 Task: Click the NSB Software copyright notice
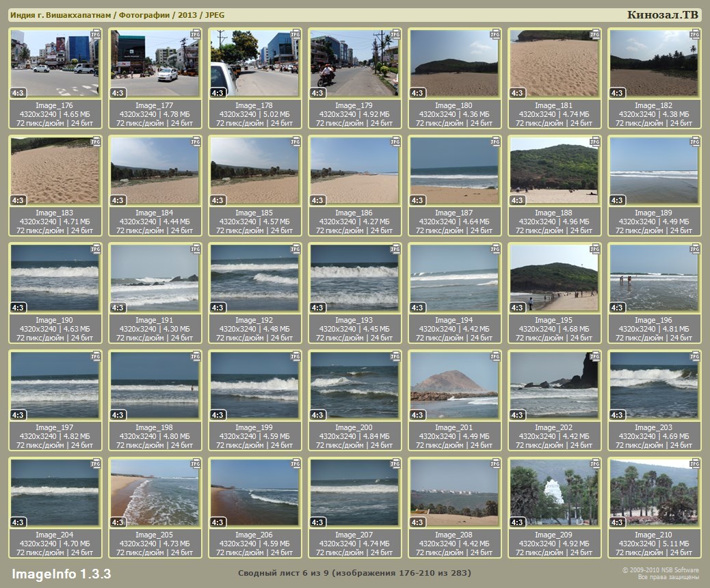(660, 573)
